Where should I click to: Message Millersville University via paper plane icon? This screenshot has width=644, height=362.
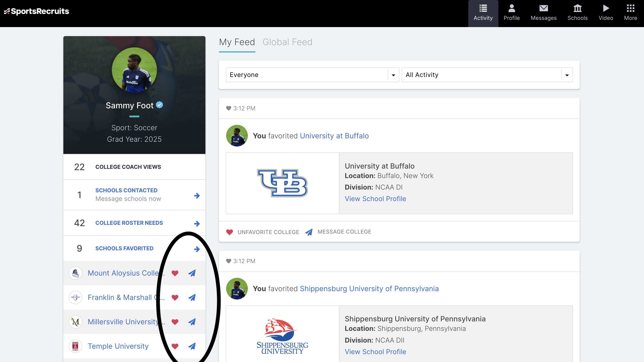(x=192, y=322)
